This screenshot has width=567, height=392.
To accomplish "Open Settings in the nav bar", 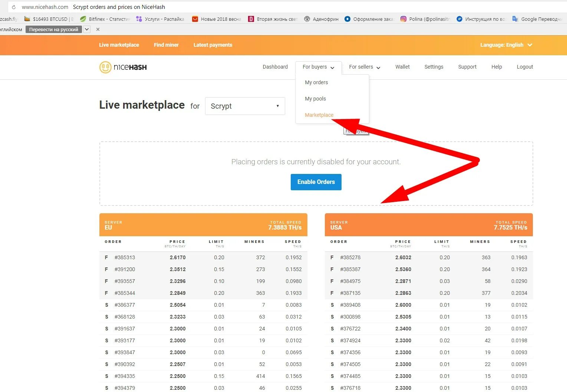I will [x=434, y=67].
